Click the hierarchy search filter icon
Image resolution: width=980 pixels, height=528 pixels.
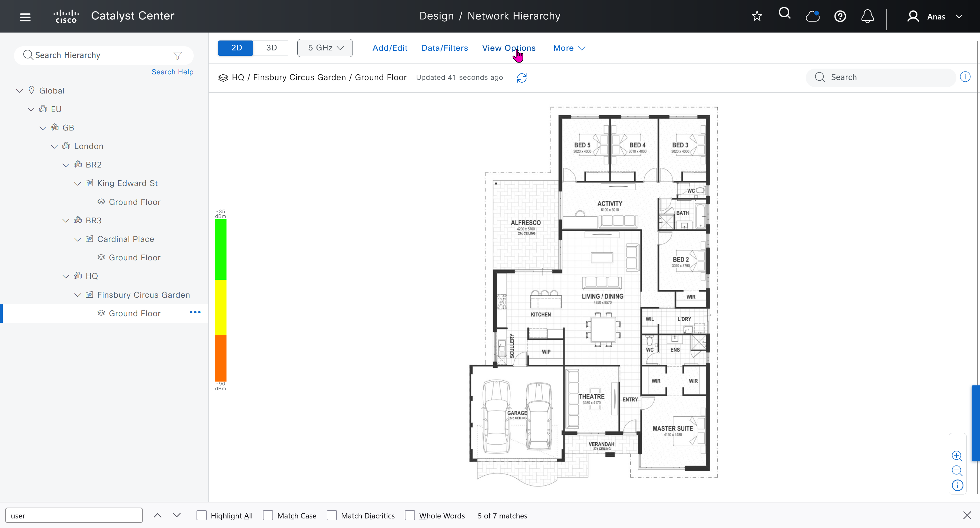tap(178, 56)
